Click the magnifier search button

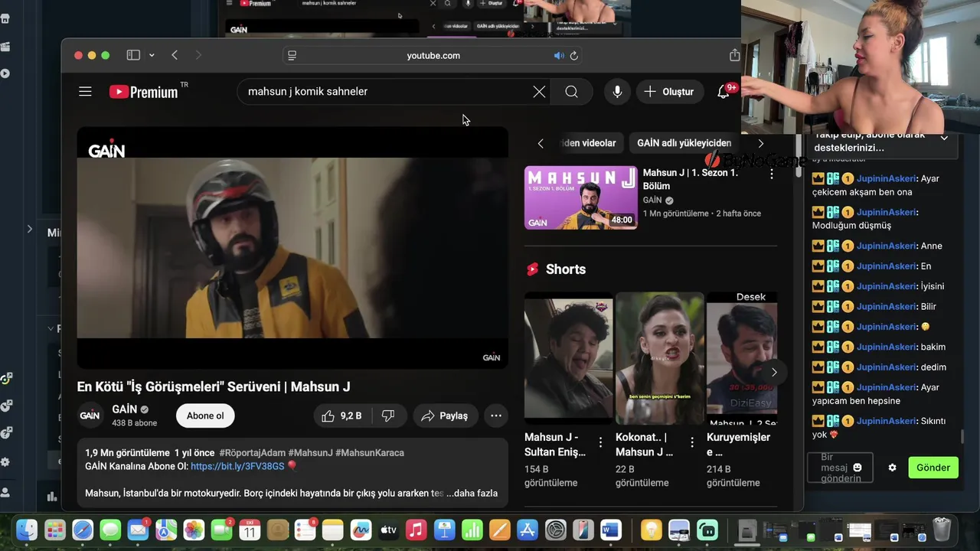pyautogui.click(x=571, y=92)
